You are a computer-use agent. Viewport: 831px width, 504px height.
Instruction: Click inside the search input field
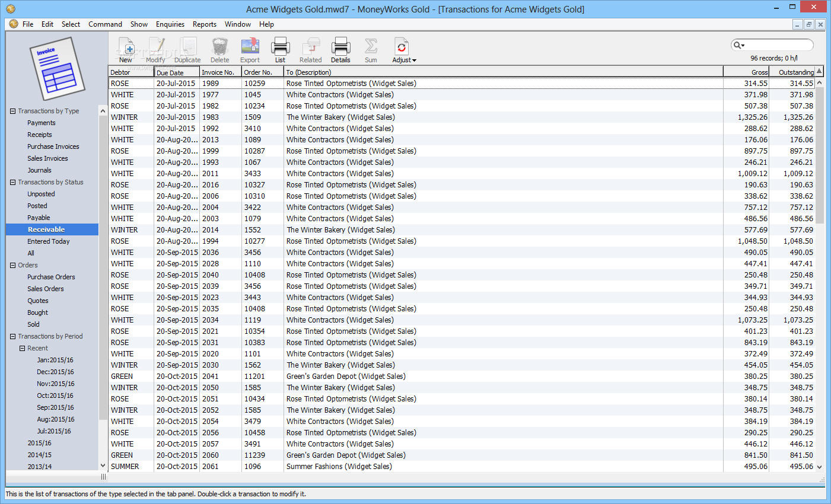(x=778, y=45)
